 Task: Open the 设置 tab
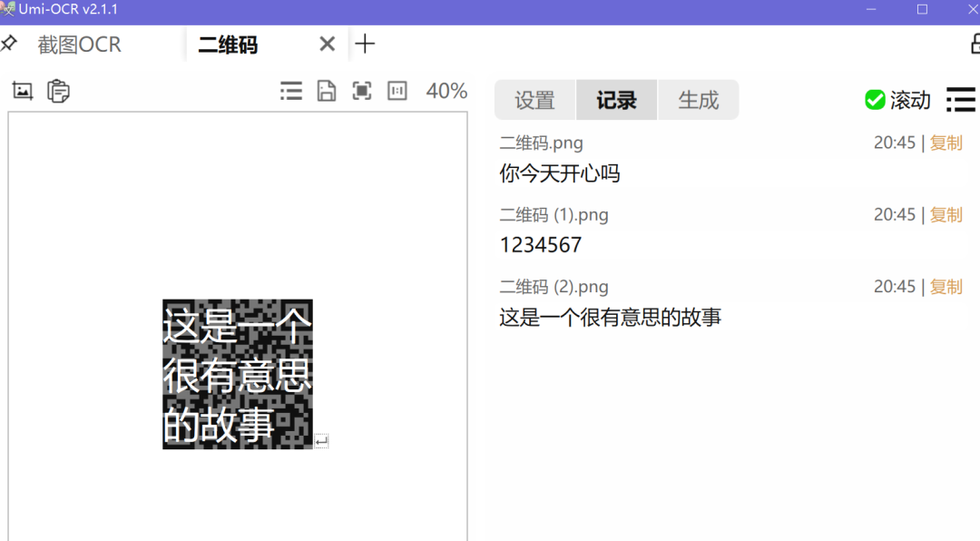tap(535, 100)
